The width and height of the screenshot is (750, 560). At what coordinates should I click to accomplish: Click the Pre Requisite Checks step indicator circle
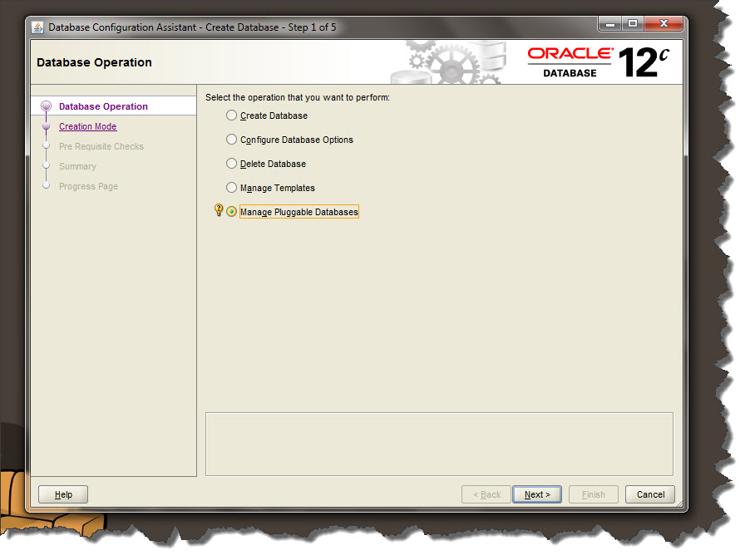47,146
